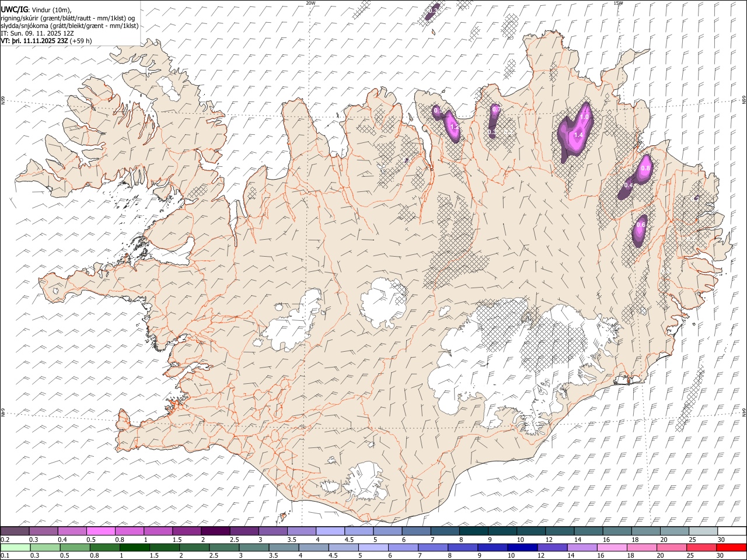Screen dimensions: 747x560
Task: Click the slydda/snjókoma legend description line
Action: pyautogui.click(x=69, y=26)
